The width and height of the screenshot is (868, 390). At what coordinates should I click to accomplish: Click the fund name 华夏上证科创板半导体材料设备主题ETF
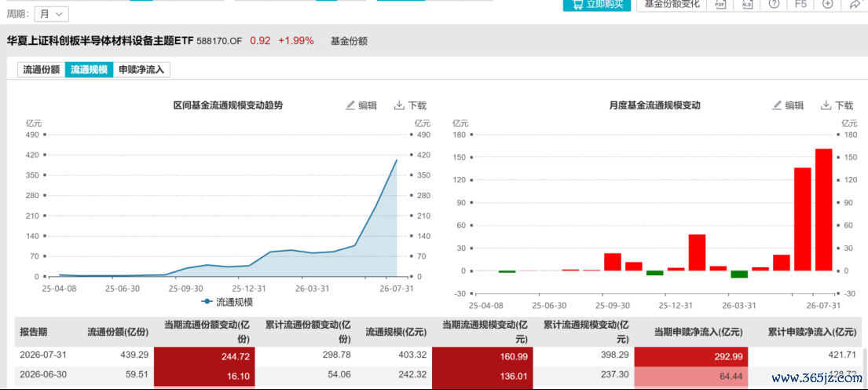click(100, 40)
